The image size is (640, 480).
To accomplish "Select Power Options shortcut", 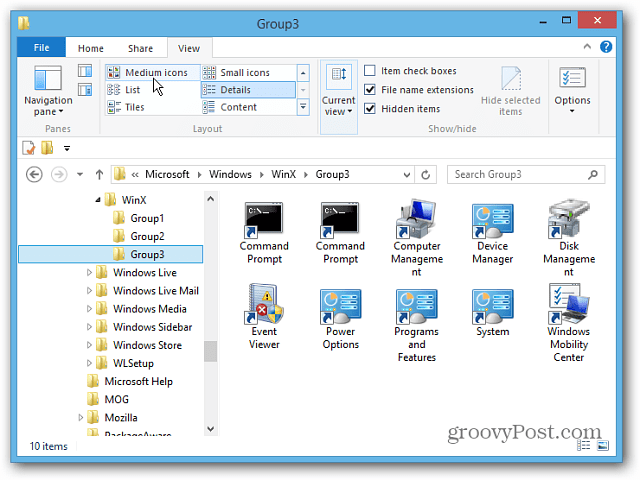I will 340,319.
